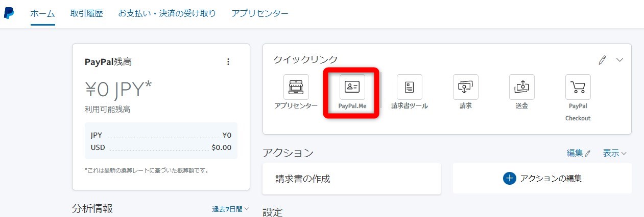Switch to the 取引履歴 tab
Image resolution: width=644 pixels, height=217 pixels.
click(87, 14)
